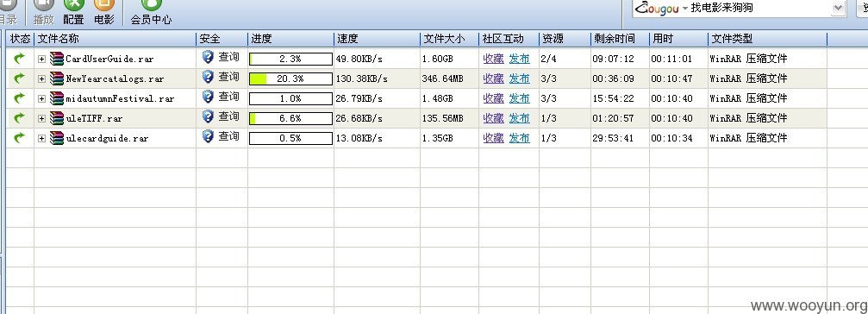The width and height of the screenshot is (868, 314).
Task: Click security shield icon for CardUserGuide.rar
Action: (x=208, y=57)
